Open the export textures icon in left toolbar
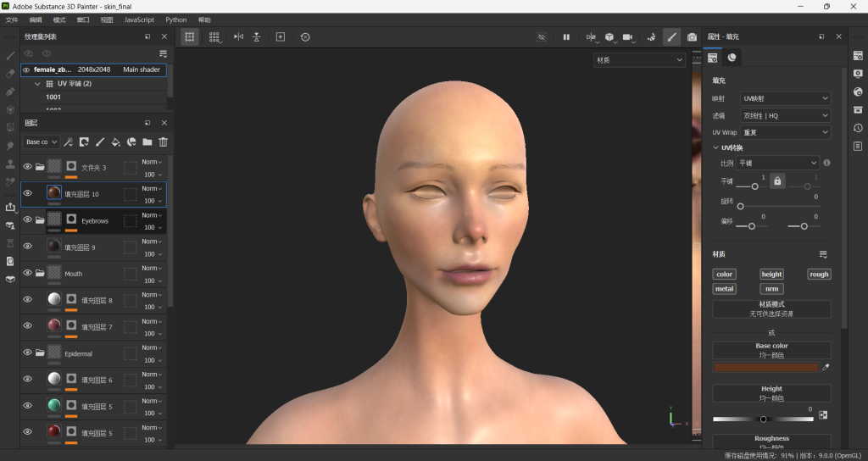This screenshot has height=461, width=868. (10, 207)
